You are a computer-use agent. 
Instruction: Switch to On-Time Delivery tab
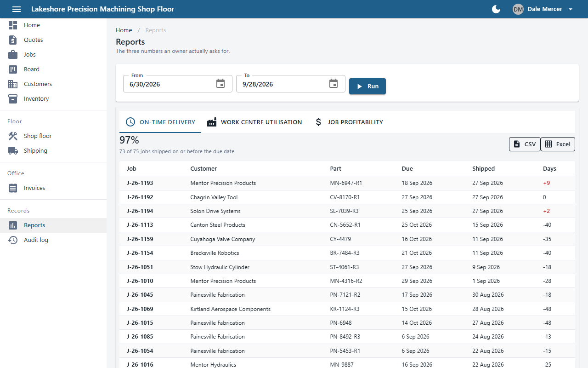pos(160,122)
